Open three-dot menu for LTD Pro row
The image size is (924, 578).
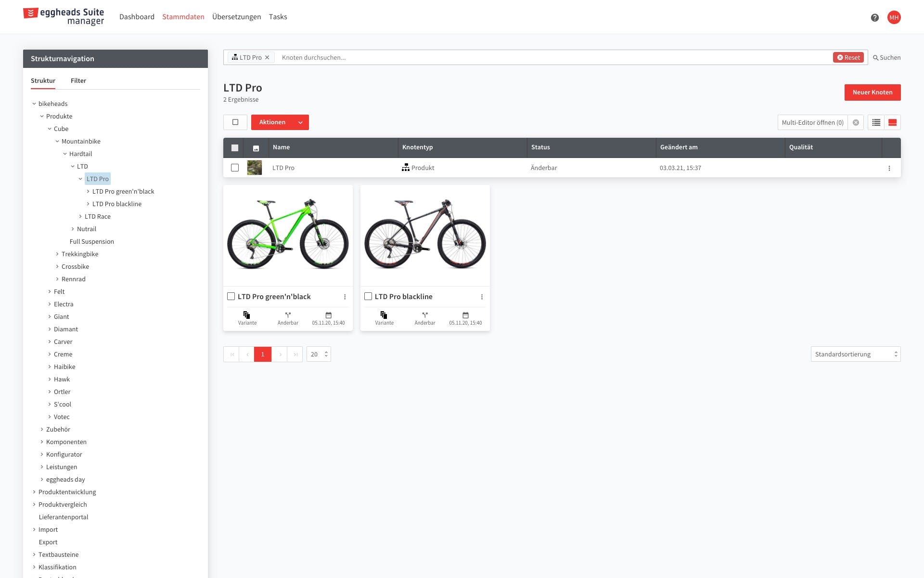point(889,168)
